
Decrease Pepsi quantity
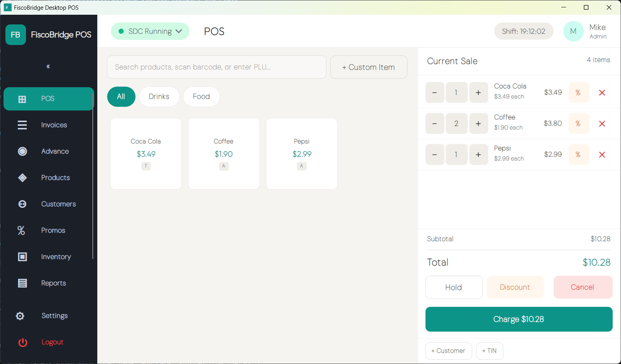point(435,155)
